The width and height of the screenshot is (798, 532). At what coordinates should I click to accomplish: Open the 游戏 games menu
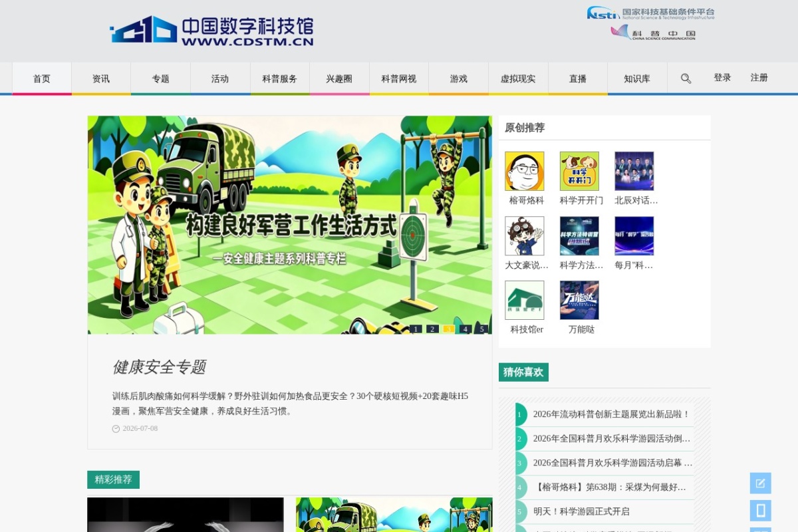pos(459,78)
